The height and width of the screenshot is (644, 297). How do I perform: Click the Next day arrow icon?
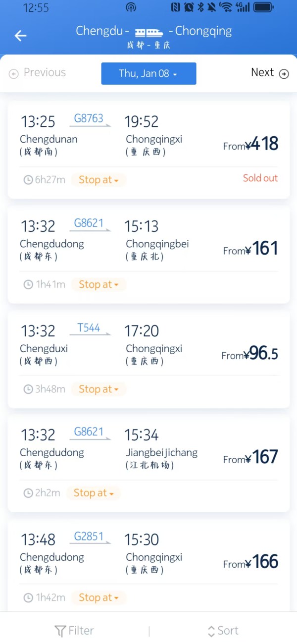click(x=284, y=74)
